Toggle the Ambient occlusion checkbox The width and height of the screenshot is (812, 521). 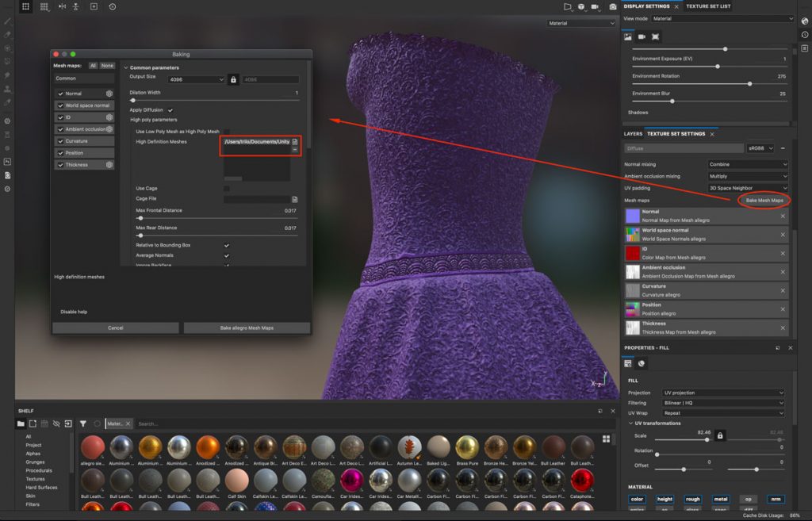coord(60,129)
